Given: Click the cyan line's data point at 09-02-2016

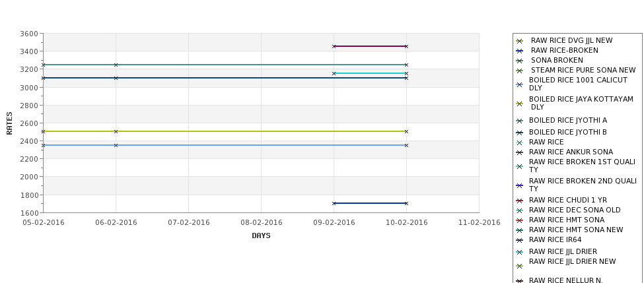Looking at the screenshot, I should click(334, 73).
